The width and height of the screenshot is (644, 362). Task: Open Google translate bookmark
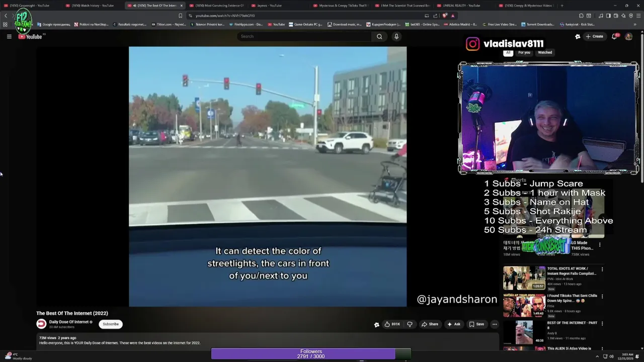[x=54, y=24]
